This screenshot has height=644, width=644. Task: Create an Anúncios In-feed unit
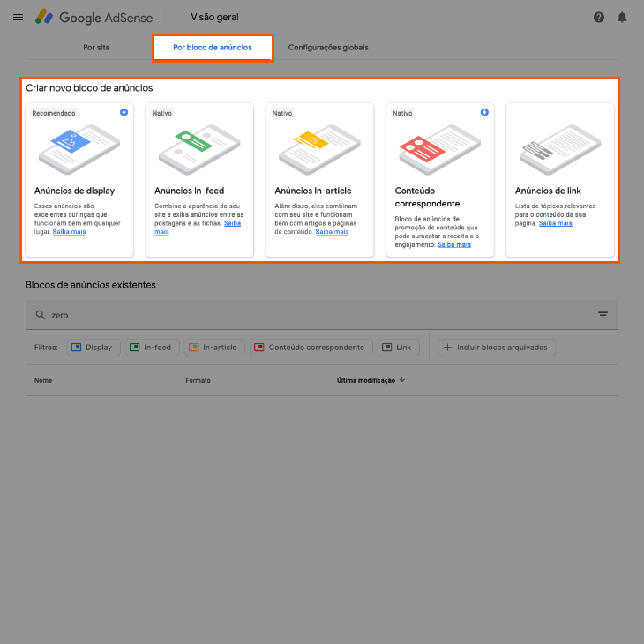(199, 180)
